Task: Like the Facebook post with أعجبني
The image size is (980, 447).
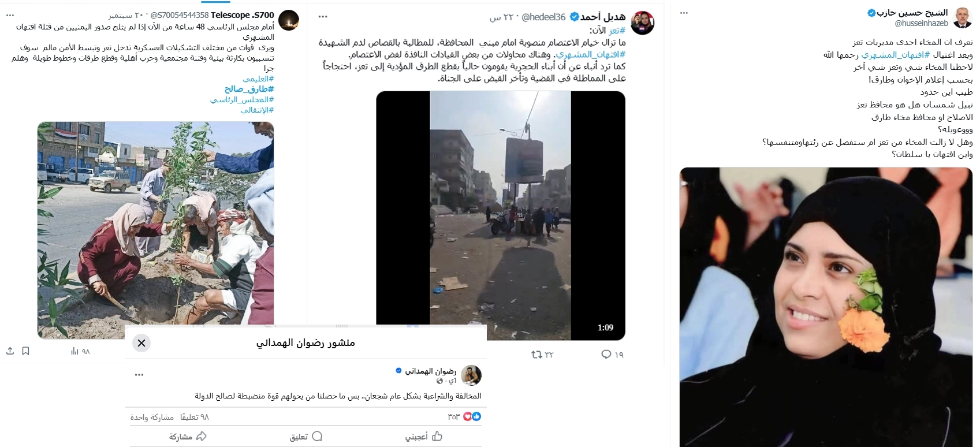Action: [x=424, y=437]
